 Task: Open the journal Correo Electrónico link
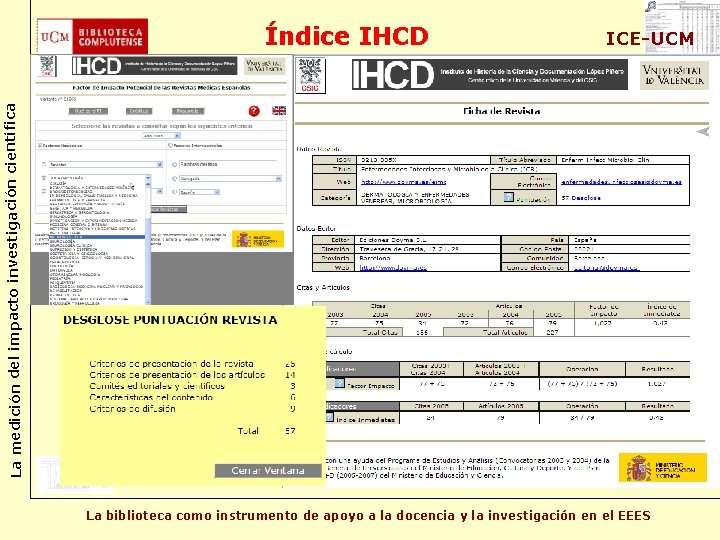[x=621, y=182]
